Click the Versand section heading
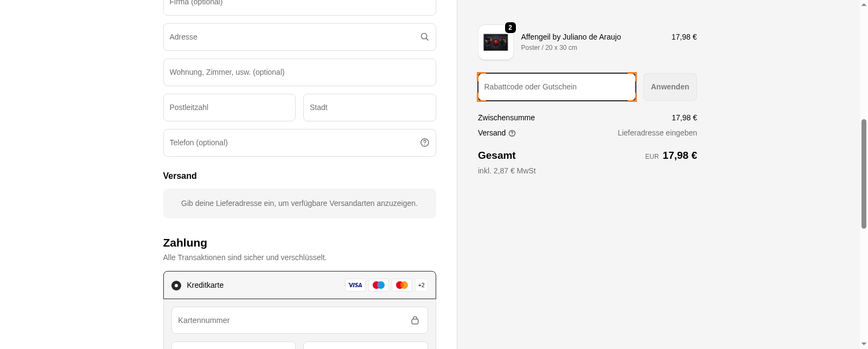This screenshot has height=349, width=868. (180, 176)
